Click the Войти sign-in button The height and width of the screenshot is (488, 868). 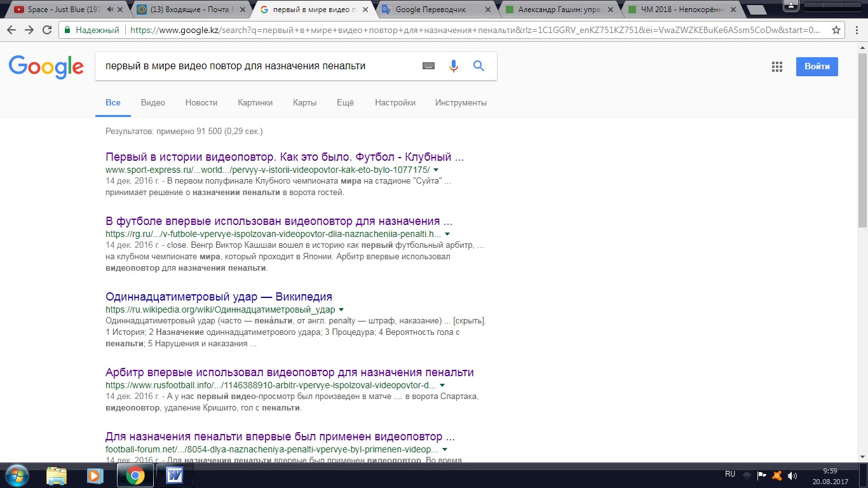[817, 67]
